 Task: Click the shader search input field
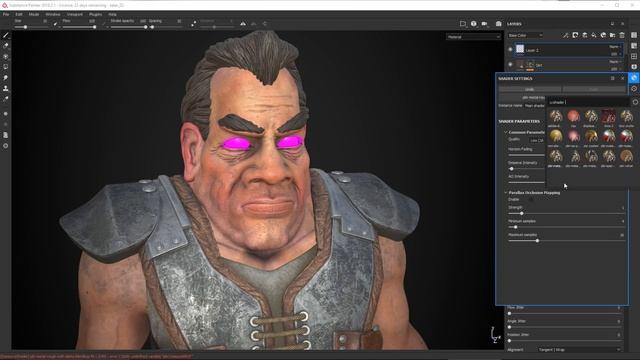click(588, 102)
